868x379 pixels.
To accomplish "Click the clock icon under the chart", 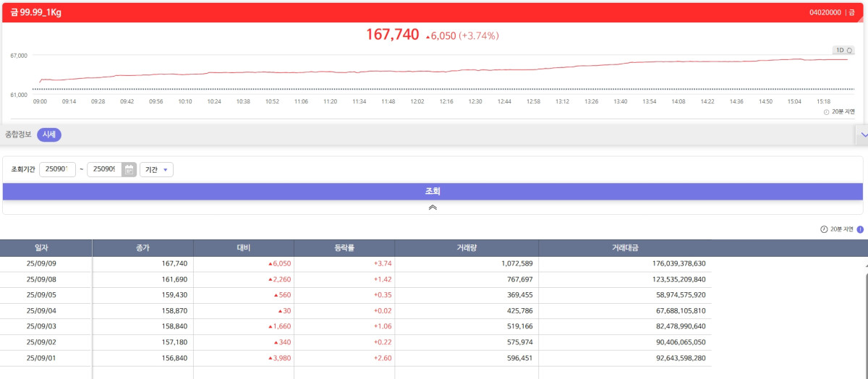I will (x=827, y=111).
